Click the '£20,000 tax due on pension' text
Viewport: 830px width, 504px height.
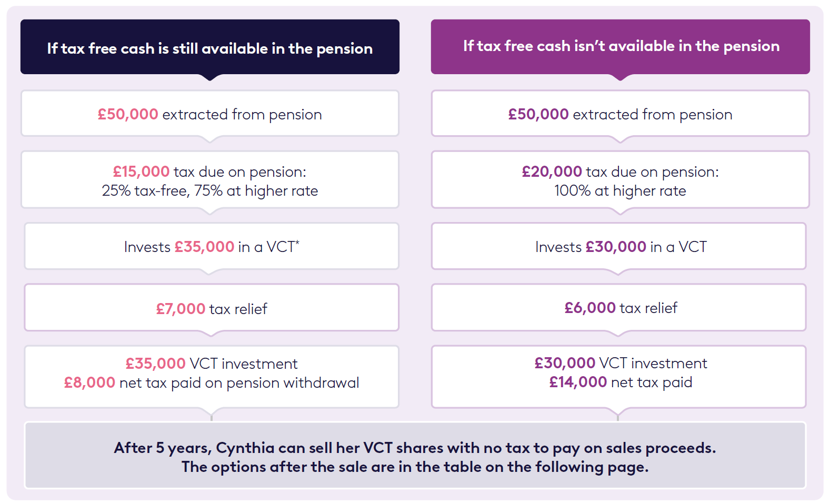(x=620, y=172)
